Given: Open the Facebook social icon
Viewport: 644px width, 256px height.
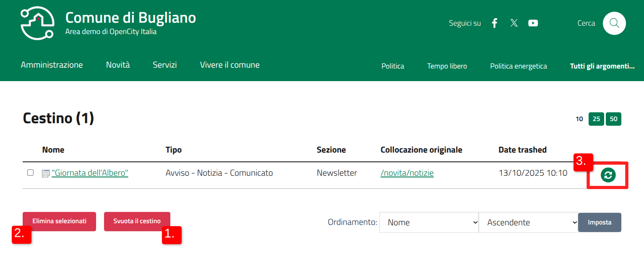Looking at the screenshot, I should (x=495, y=23).
